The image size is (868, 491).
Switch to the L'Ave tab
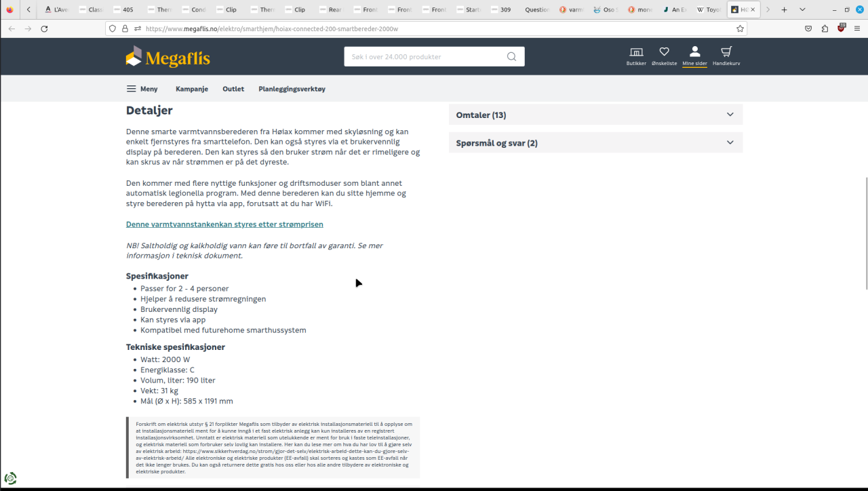[x=56, y=9]
